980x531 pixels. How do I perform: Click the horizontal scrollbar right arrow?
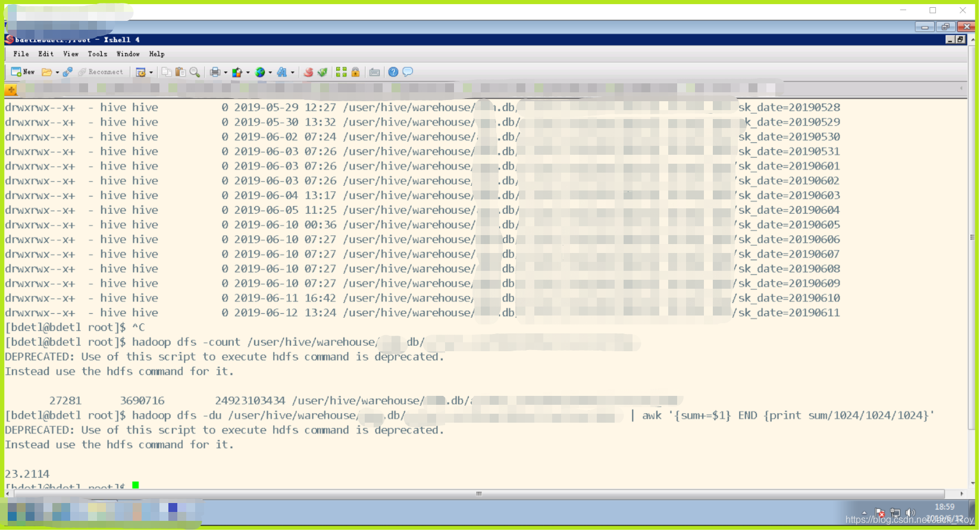click(x=962, y=493)
